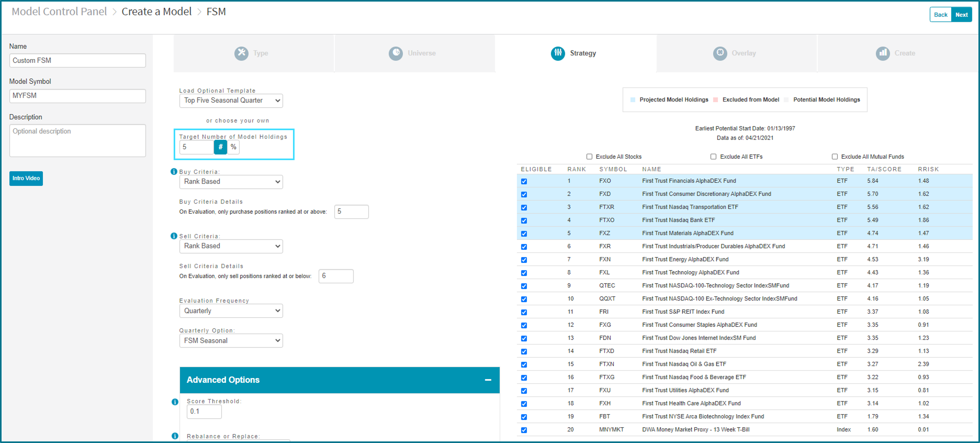Uncheck eligibility for FXZ row

[524, 234]
